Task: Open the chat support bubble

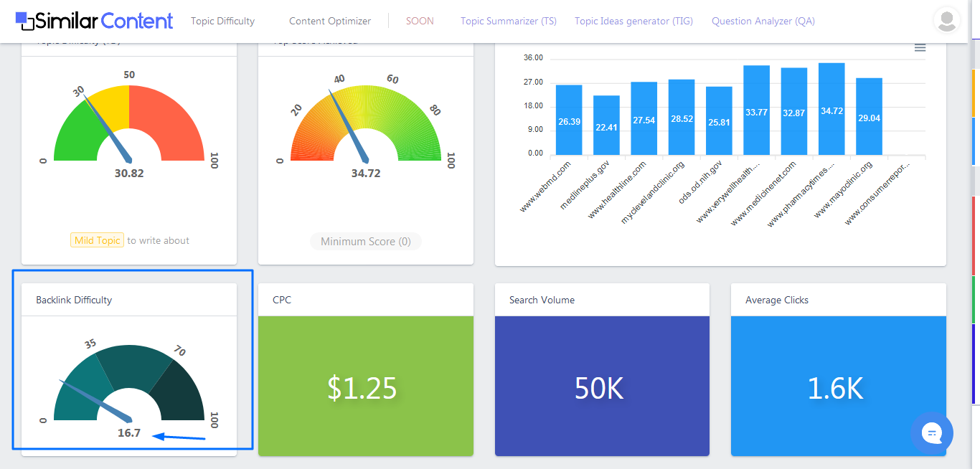Action: click(932, 432)
